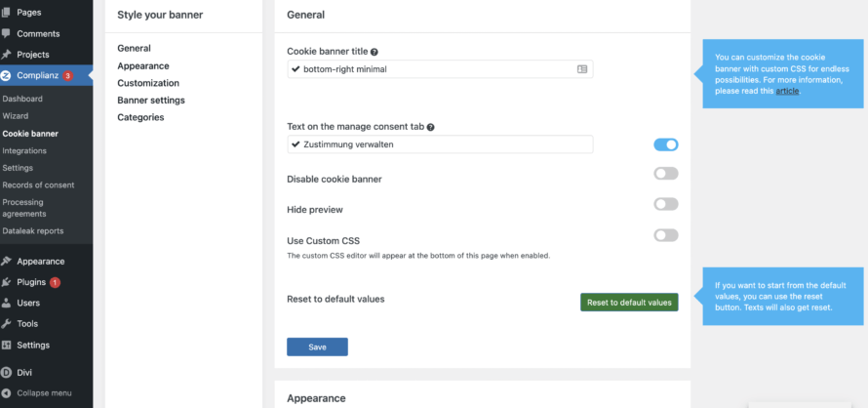Click the Zustimmung verwalten text field

point(439,144)
